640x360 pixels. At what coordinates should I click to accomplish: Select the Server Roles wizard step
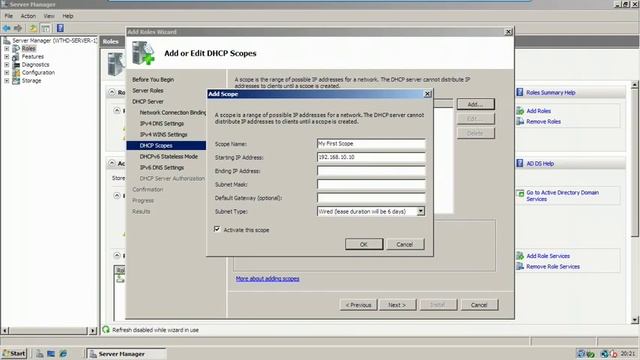(148, 90)
